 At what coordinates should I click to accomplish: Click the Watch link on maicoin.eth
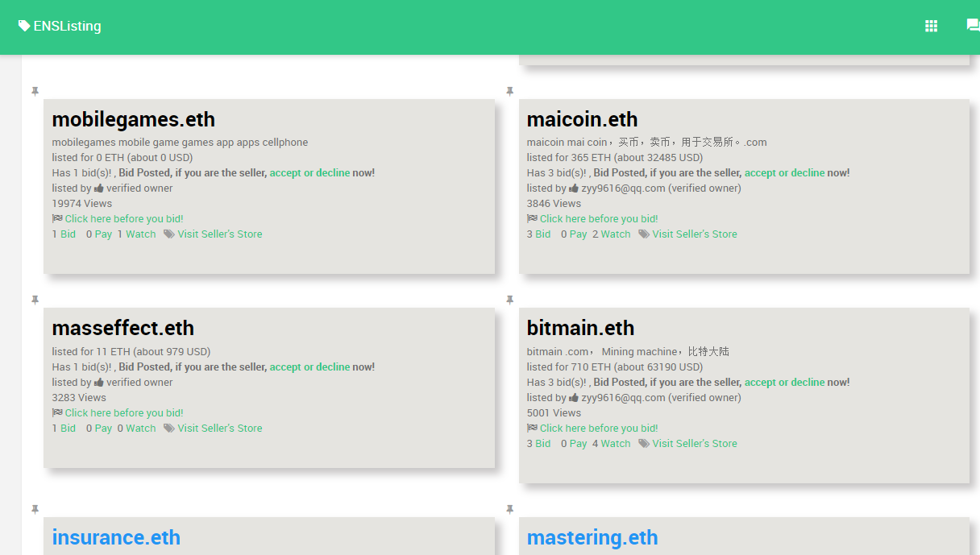coord(615,234)
